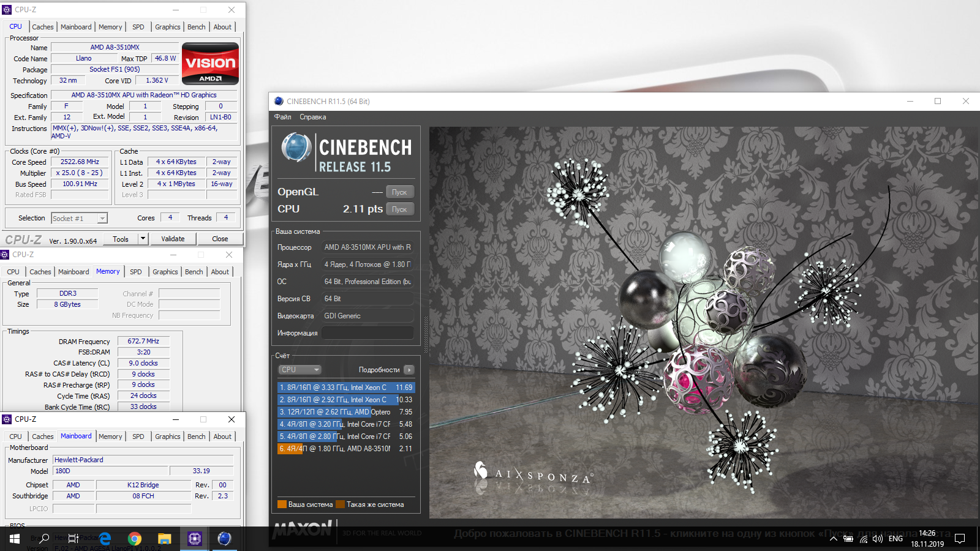Select ranking row 2 Intel Xeon 10.33
This screenshot has height=551, width=980.
[346, 400]
